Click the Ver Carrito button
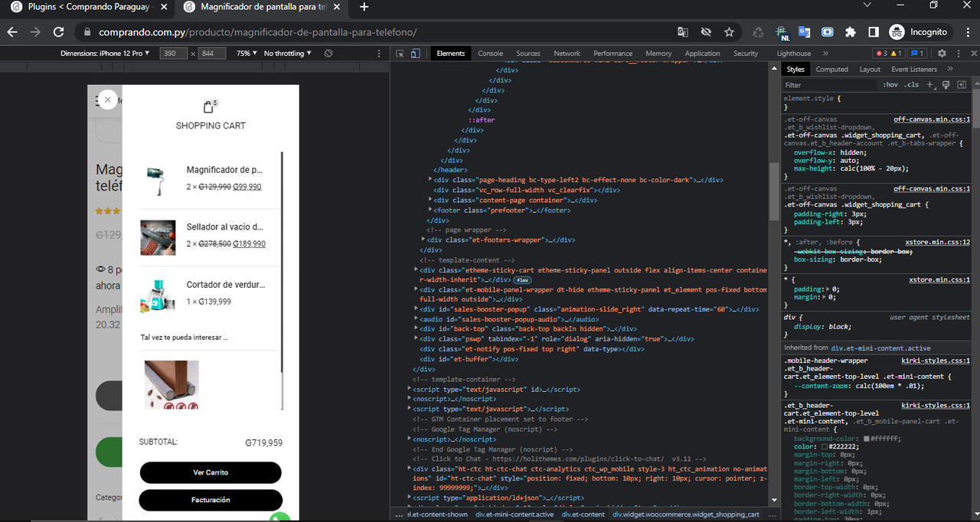Screen dimensions: 980x522 211,472
